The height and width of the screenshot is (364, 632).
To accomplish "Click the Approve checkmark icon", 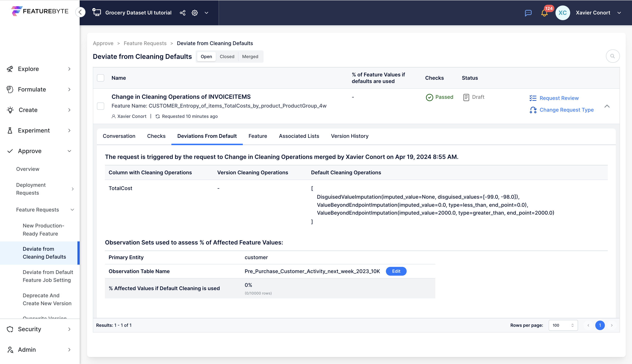I will pos(10,151).
